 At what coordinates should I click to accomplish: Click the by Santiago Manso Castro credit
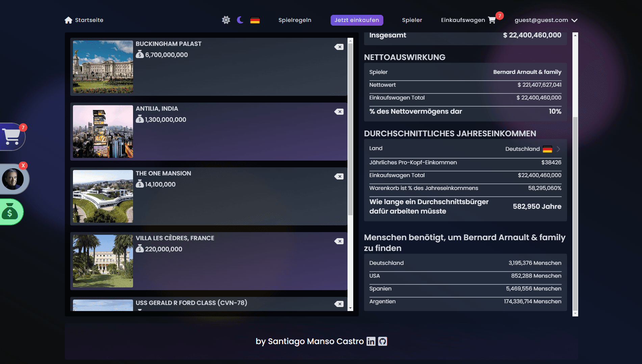310,341
